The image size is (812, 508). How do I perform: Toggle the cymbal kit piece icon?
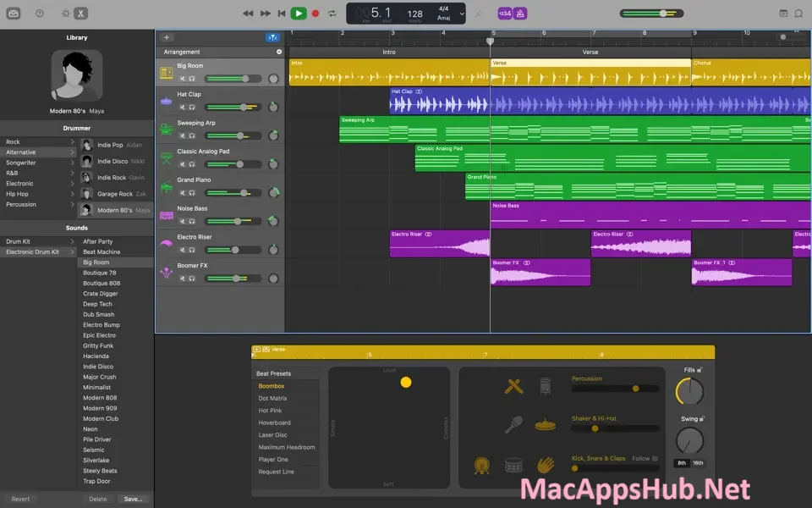tap(546, 425)
